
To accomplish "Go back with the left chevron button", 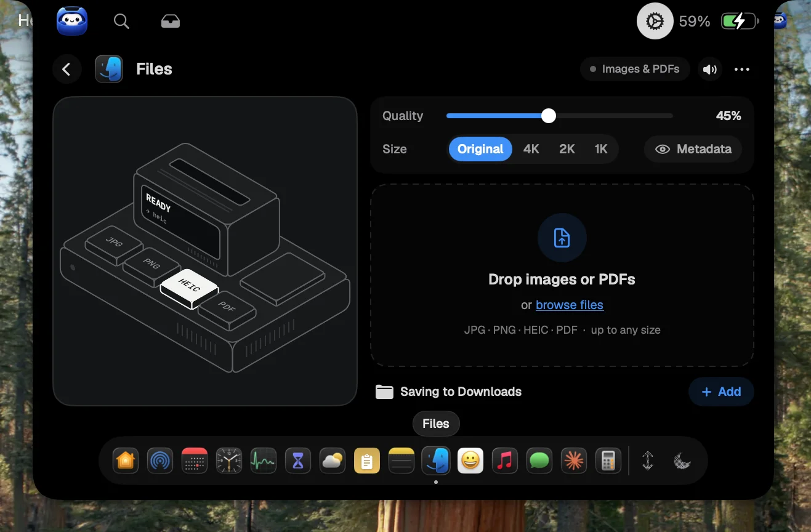I will [67, 69].
